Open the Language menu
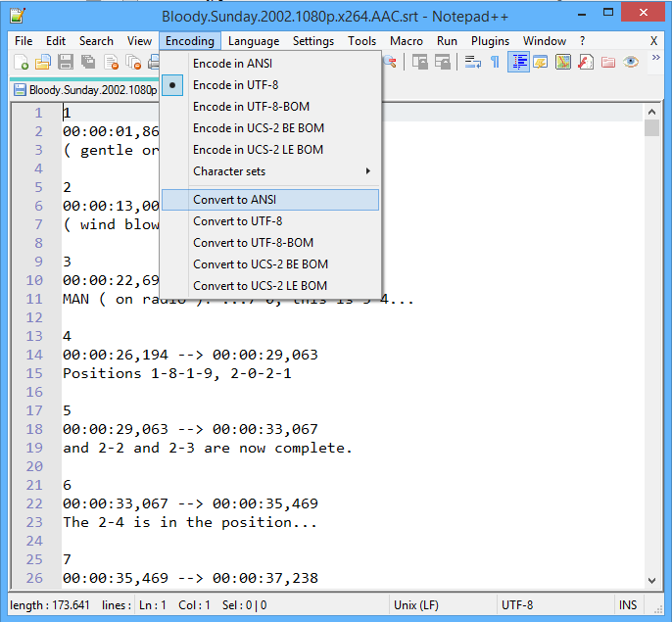 (x=254, y=41)
